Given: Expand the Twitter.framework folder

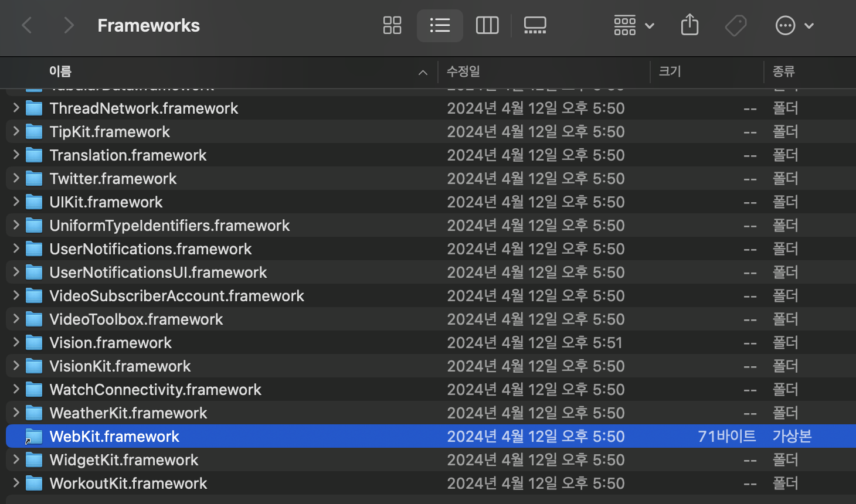Looking at the screenshot, I should [16, 178].
